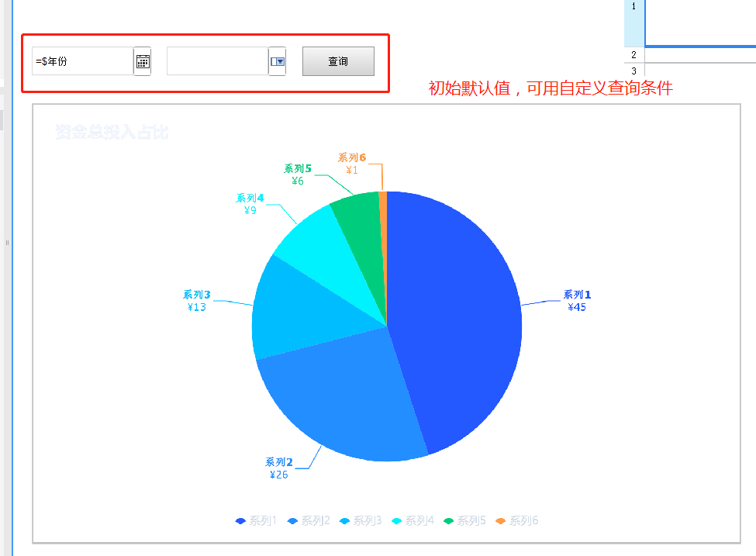
Task: Click the 系列4 ¥9 data label
Action: [x=250, y=204]
